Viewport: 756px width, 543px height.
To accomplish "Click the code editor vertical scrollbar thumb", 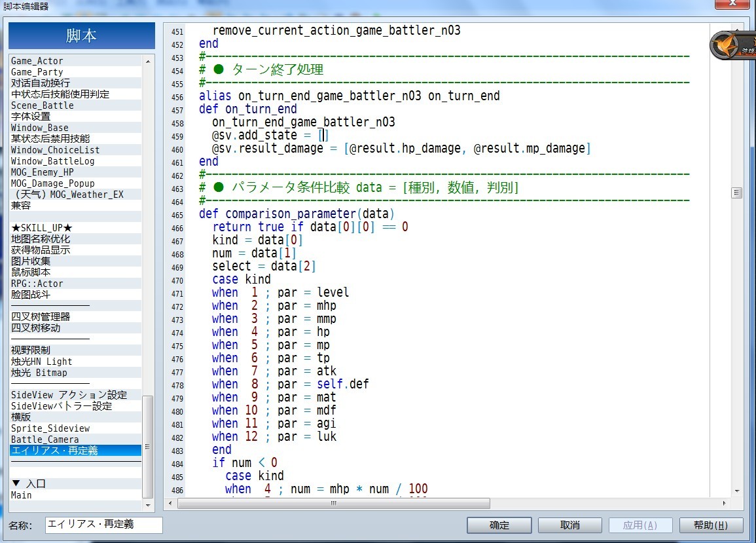I will point(736,193).
